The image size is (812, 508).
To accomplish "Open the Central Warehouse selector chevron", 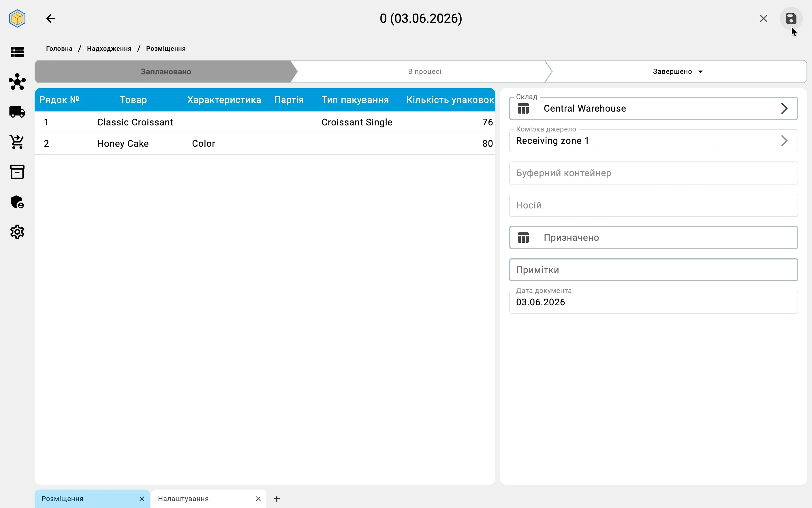I will (784, 108).
